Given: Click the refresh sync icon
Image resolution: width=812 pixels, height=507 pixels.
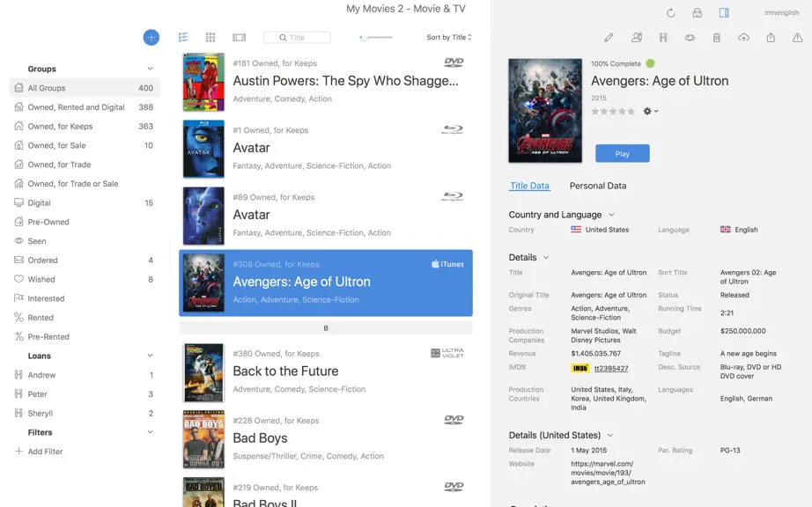Looking at the screenshot, I should 670,13.
